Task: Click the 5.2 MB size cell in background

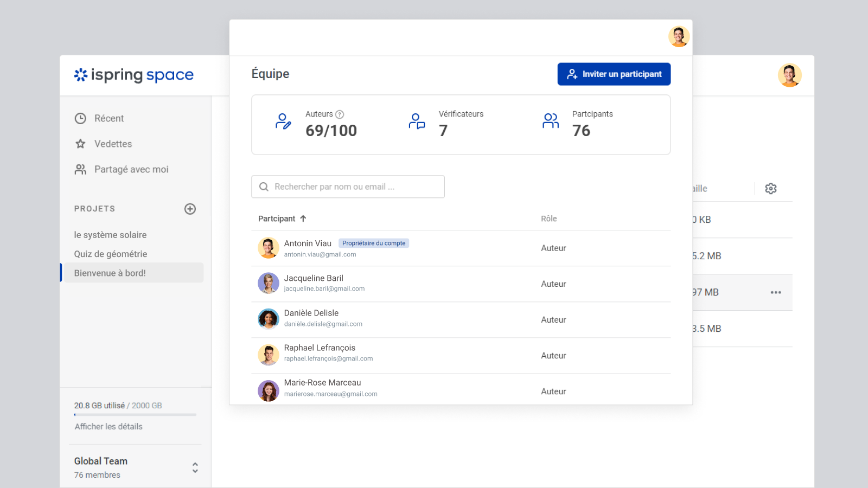Action: (707, 256)
